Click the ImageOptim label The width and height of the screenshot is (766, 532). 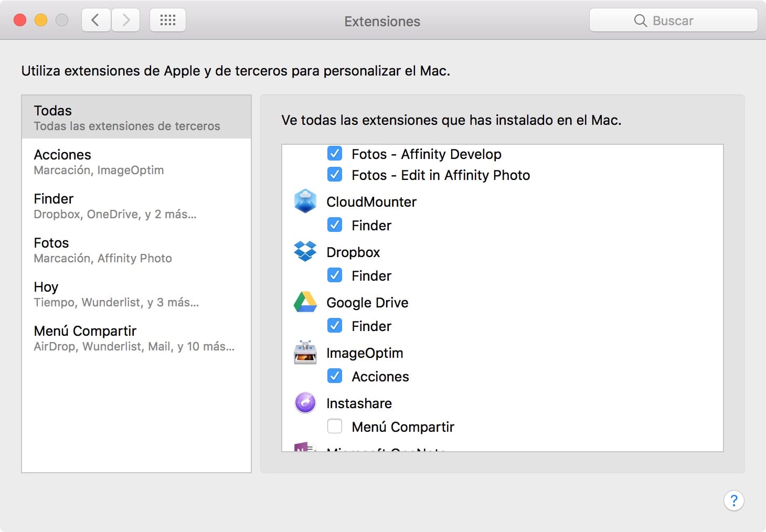tap(365, 353)
